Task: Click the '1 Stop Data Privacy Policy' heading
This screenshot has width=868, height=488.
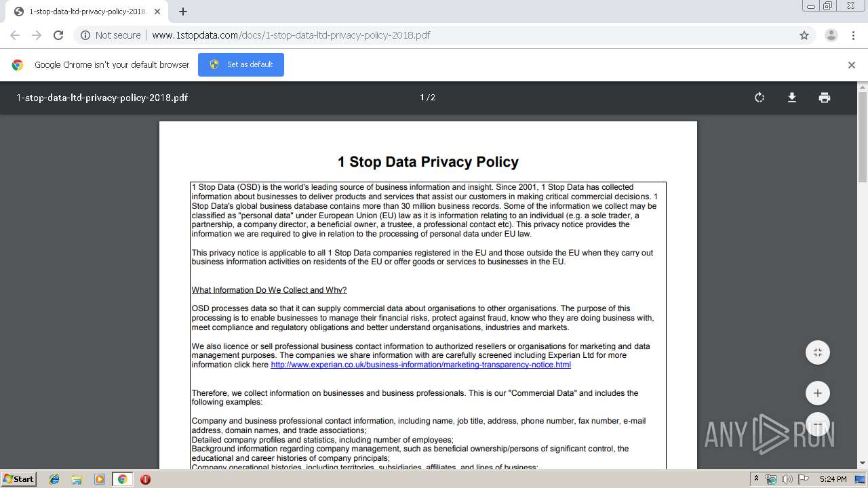Action: point(428,162)
